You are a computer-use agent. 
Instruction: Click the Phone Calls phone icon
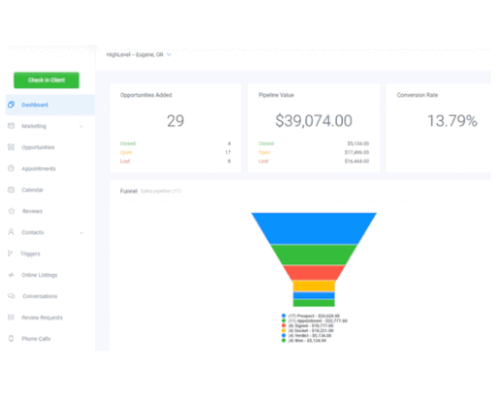pyautogui.click(x=11, y=338)
